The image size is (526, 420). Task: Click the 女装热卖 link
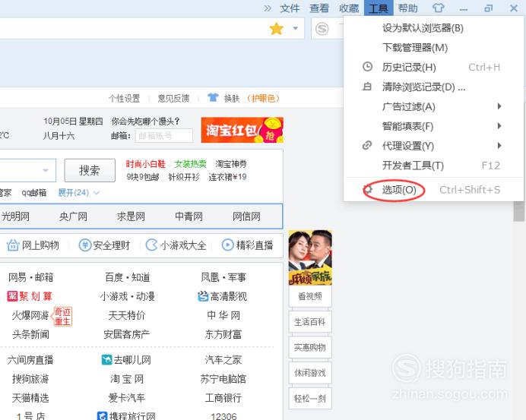point(190,164)
